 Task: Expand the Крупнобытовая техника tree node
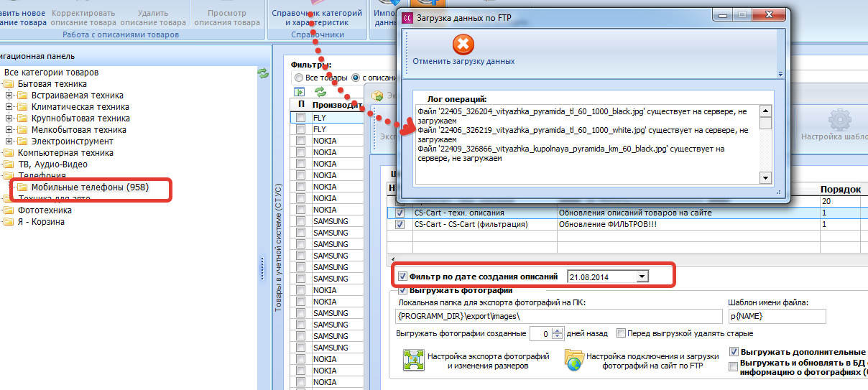[x=9, y=119]
